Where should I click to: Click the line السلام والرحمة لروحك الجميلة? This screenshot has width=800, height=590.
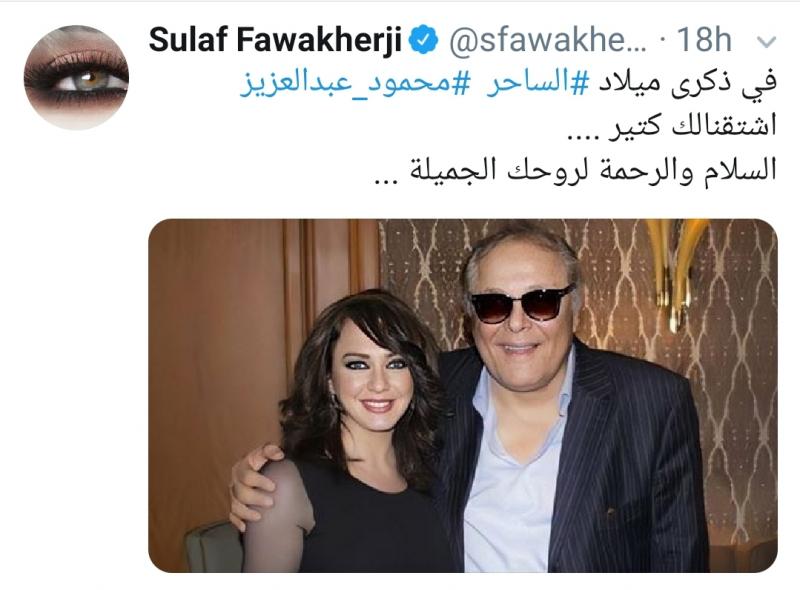pos(576,170)
